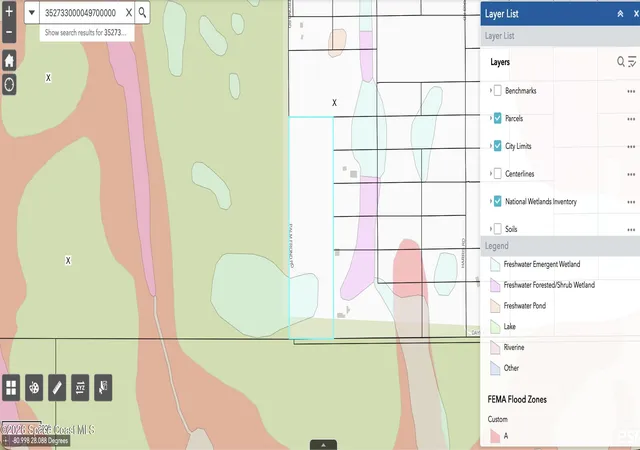640x450 pixels.
Task: Click the Legend section header
Action: point(560,246)
